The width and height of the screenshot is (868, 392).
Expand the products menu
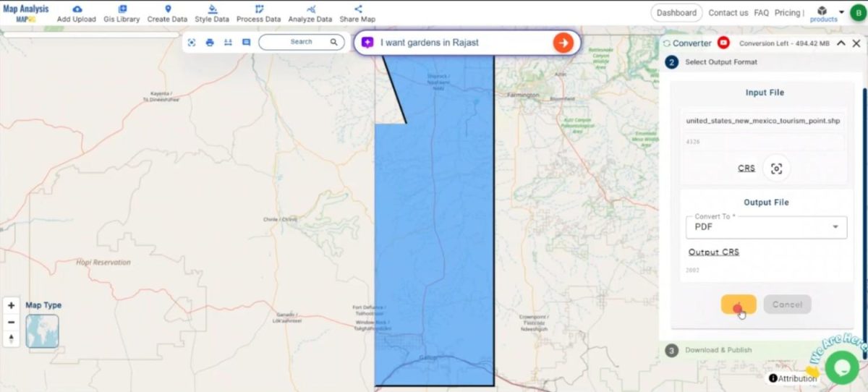[x=841, y=12]
